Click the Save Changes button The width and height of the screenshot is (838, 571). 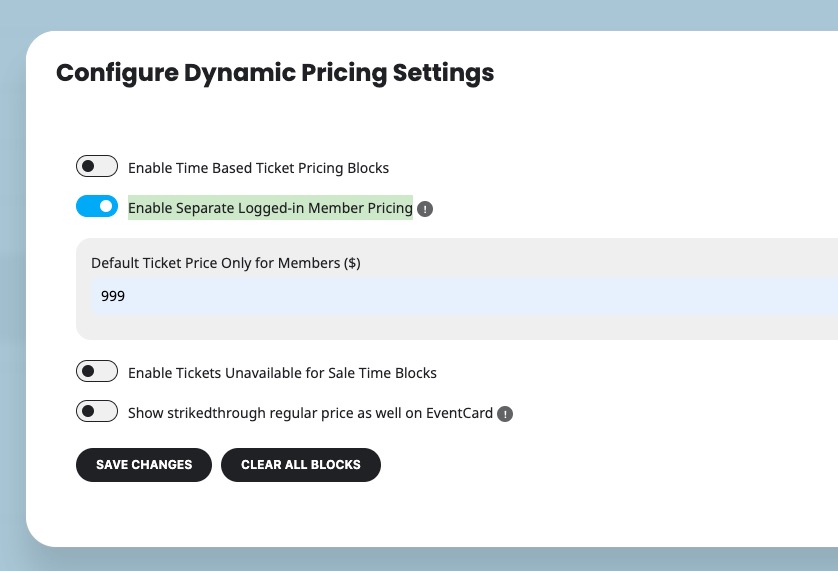click(x=144, y=465)
